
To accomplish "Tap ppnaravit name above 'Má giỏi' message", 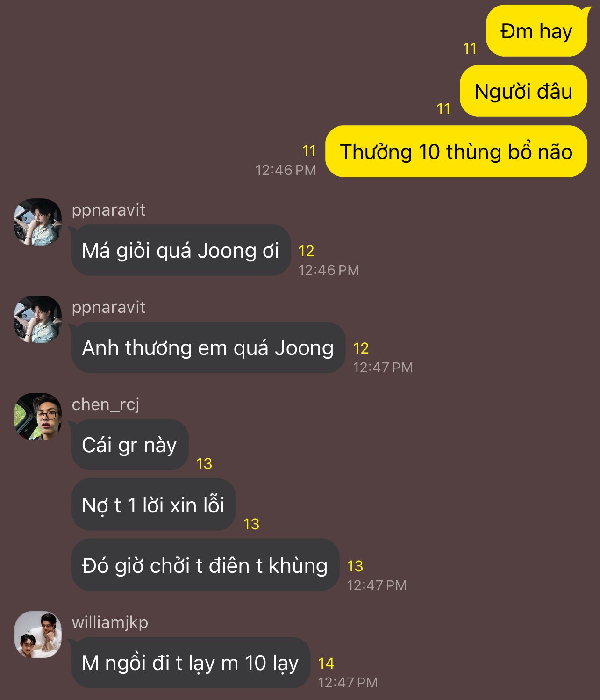I will pyautogui.click(x=108, y=210).
